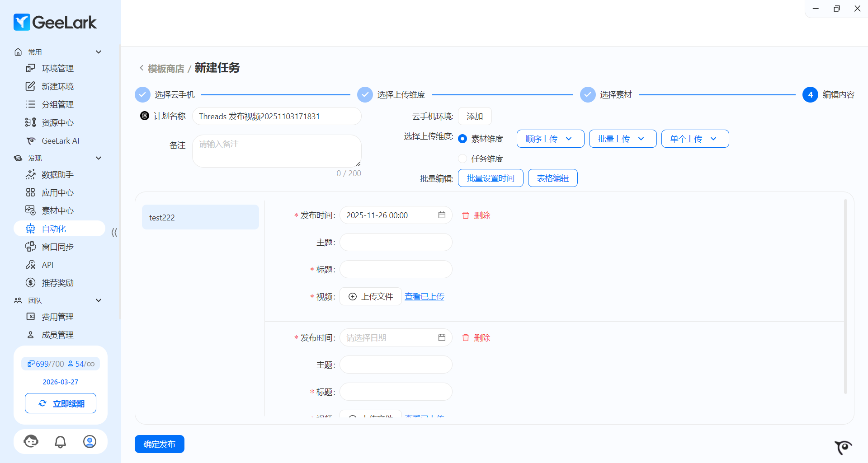
Task: Click the back arrow beside 模板商店
Action: tap(142, 68)
